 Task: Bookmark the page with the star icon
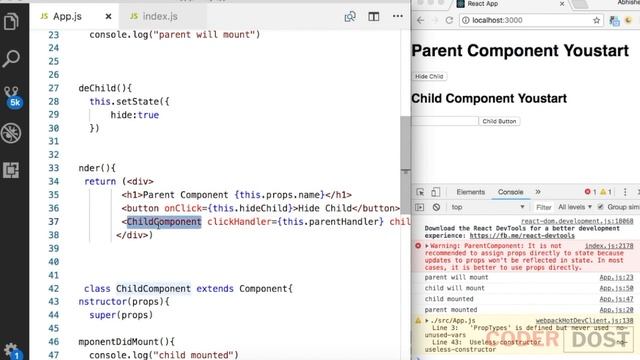click(x=596, y=20)
